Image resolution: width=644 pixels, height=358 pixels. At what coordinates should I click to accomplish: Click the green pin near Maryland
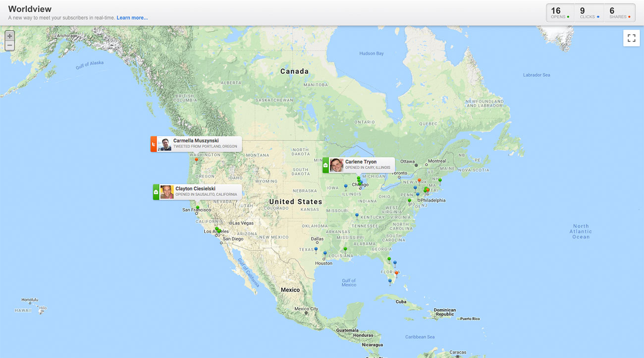tap(409, 201)
